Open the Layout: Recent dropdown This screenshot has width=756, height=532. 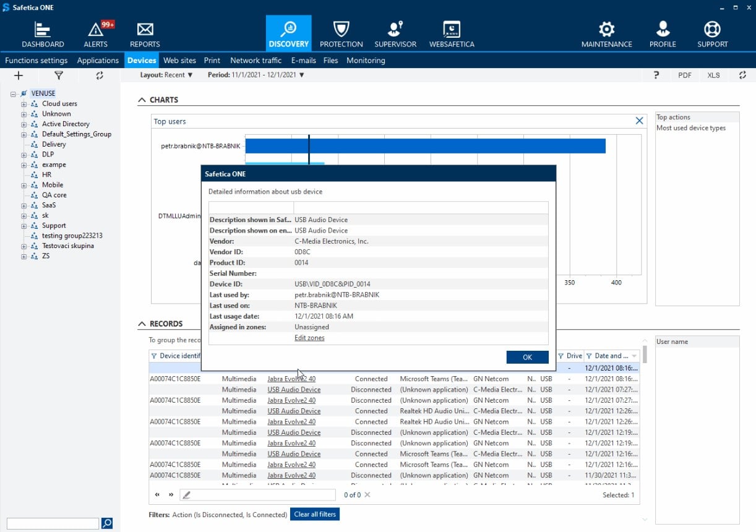(x=166, y=75)
